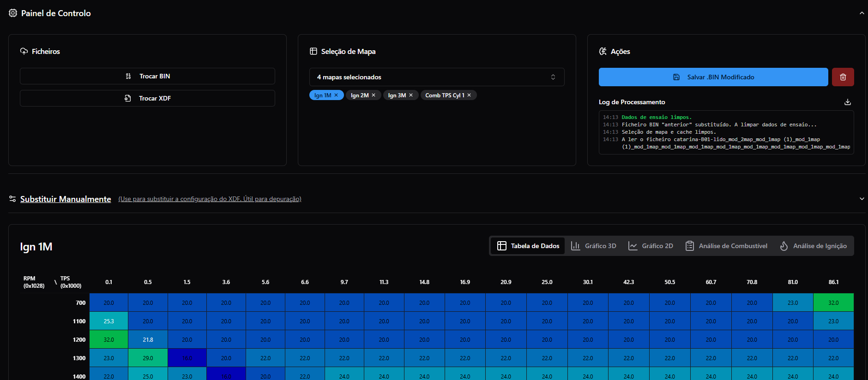The image size is (868, 380).
Task: Open the Análise de Ignição tab
Action: point(814,246)
